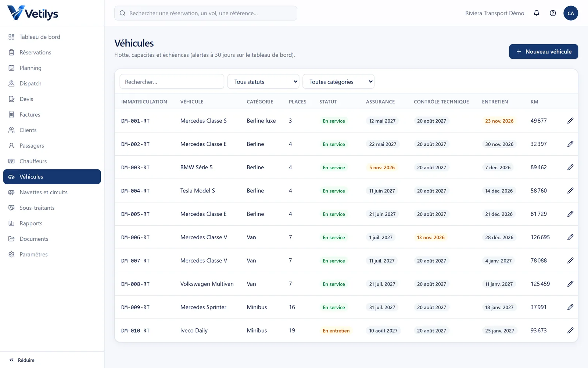Edit the DM-007-RT vehicle entry
The width and height of the screenshot is (588, 368).
[x=570, y=261]
